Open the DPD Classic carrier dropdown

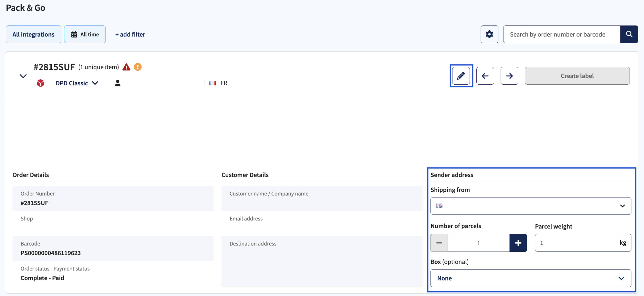click(77, 83)
